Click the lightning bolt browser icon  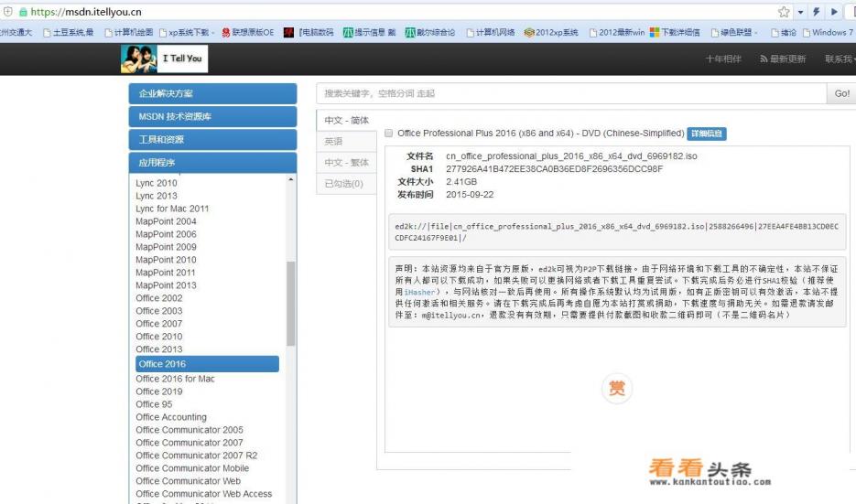(818, 12)
